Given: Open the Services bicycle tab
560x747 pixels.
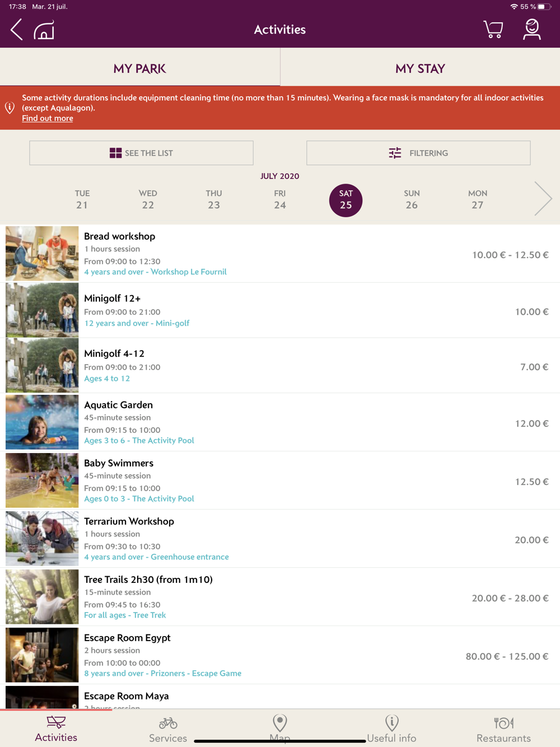Looking at the screenshot, I should pyautogui.click(x=168, y=730).
